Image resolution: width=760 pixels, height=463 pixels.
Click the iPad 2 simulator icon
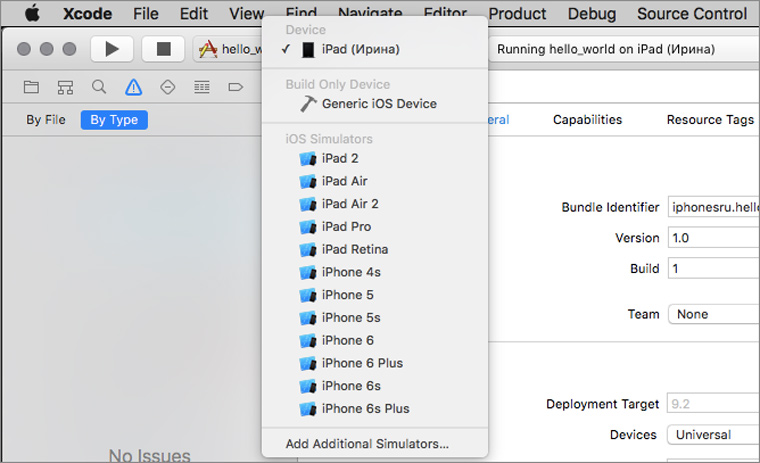[x=308, y=159]
